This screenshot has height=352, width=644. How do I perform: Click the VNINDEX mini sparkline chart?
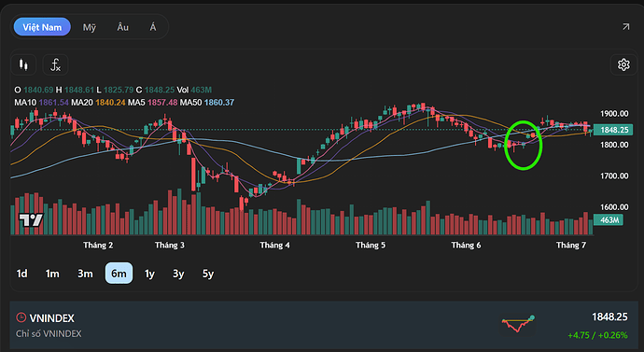coord(517,324)
